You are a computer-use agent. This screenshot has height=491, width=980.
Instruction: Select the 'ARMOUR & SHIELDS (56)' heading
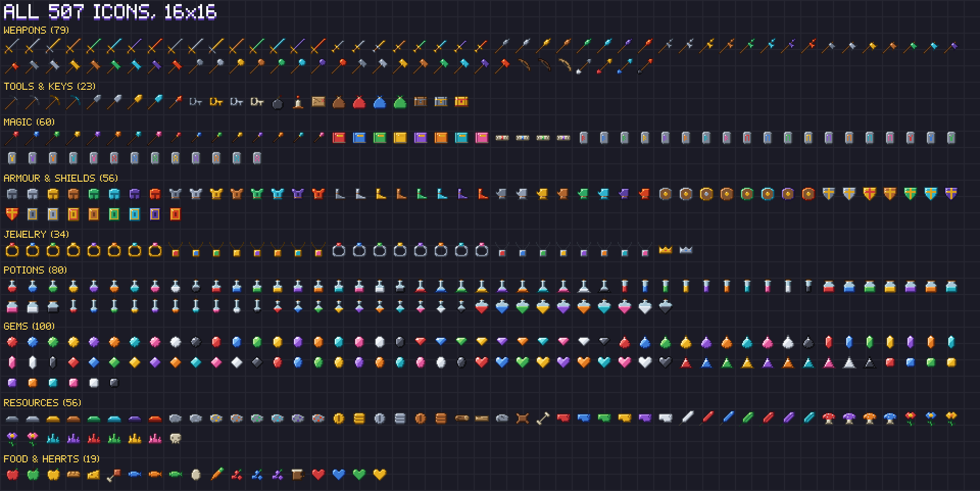(61, 178)
